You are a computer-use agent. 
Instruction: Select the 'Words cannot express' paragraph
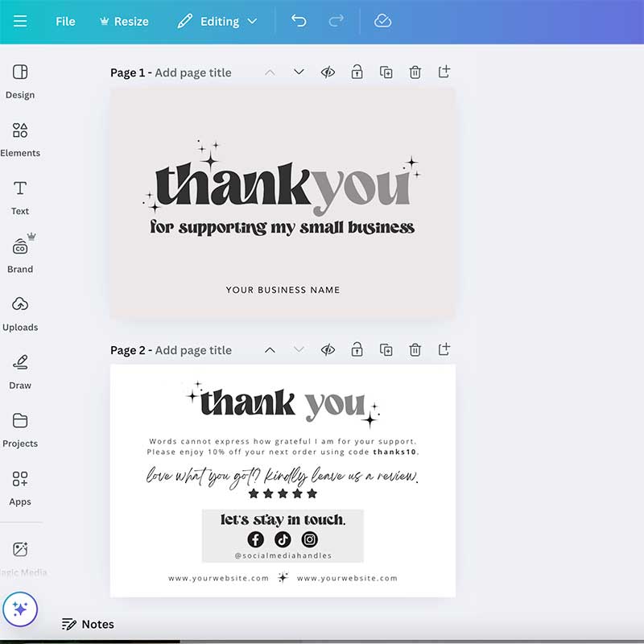[283, 447]
